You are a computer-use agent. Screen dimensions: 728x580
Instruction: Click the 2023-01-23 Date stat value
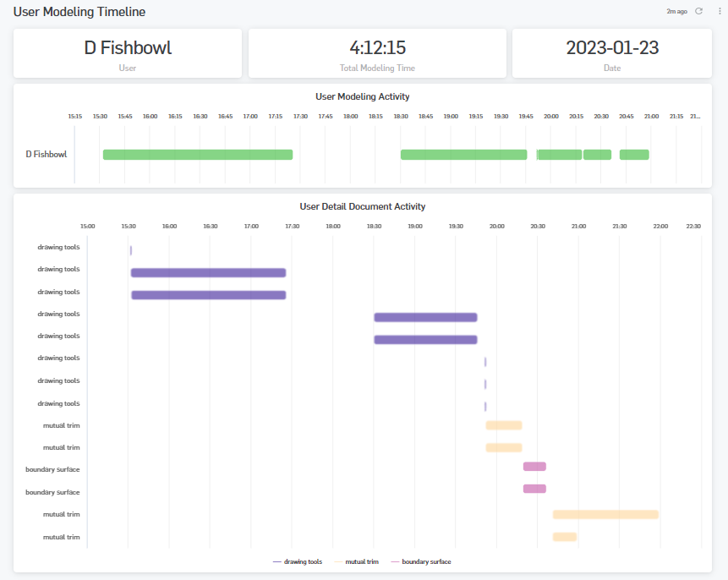coord(611,49)
